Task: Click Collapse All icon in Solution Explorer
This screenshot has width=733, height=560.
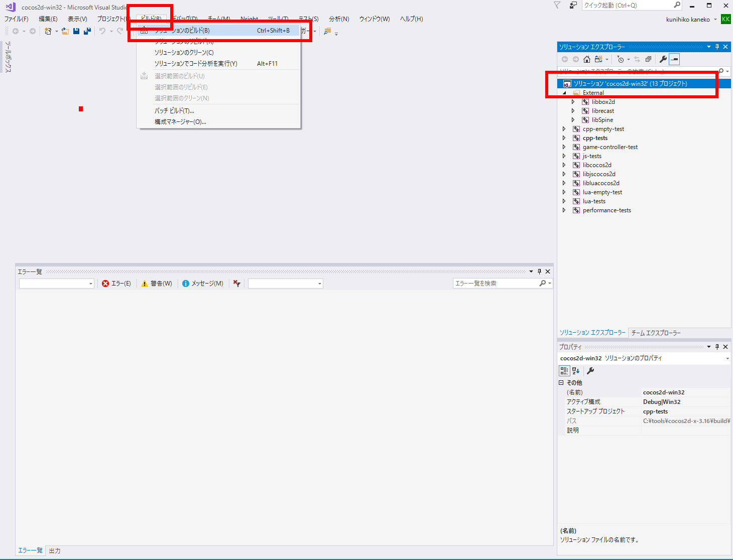Action: coord(648,59)
